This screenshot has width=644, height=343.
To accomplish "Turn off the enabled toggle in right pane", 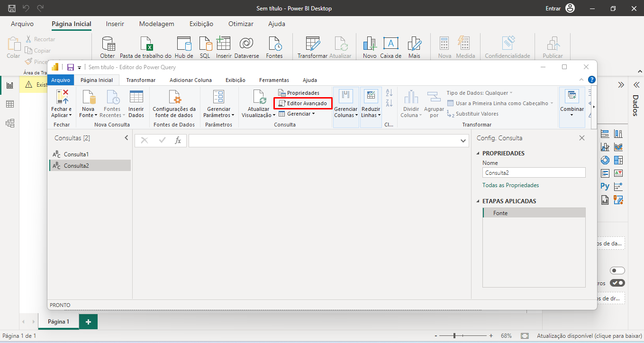I will [x=617, y=283].
